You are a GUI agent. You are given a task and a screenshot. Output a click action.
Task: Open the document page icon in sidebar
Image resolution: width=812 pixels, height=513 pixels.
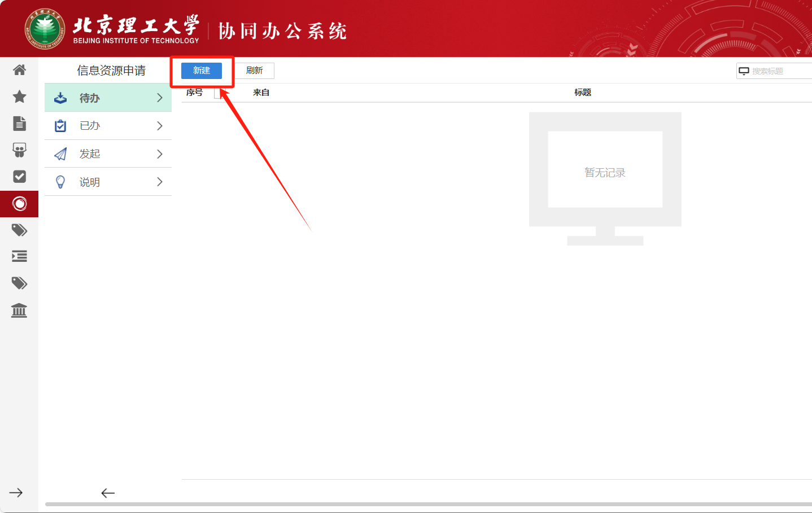click(19, 123)
